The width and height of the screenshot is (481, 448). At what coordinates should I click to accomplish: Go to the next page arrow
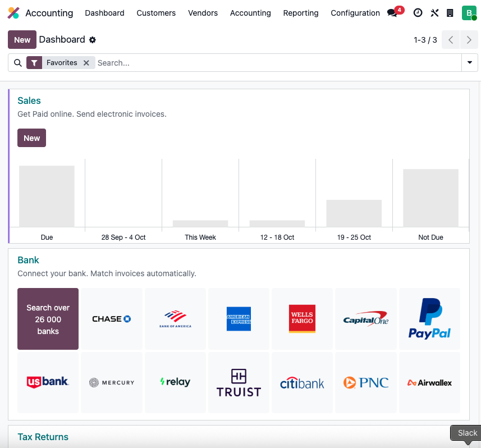pyautogui.click(x=469, y=40)
